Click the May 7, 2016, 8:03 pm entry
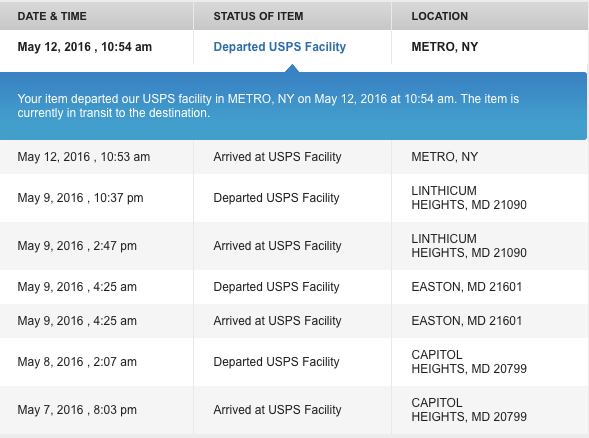This screenshot has height=438, width=589. coord(77,410)
